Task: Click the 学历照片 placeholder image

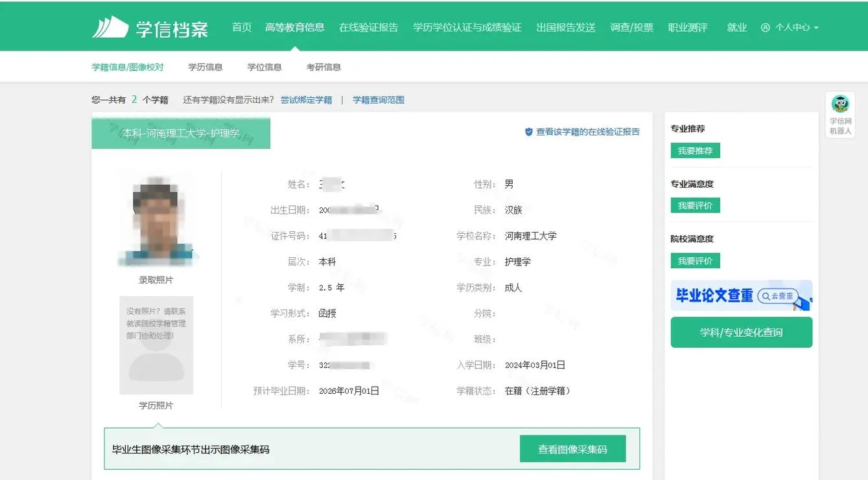Action: coord(156,345)
